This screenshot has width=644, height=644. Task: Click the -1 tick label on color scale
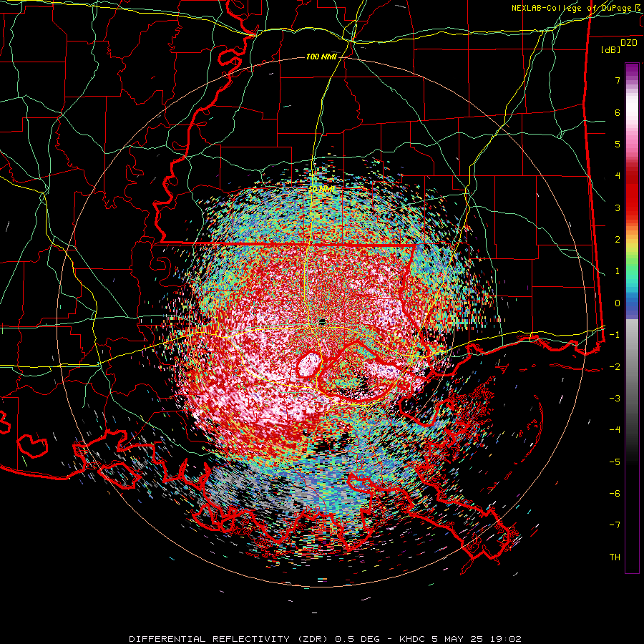click(615, 335)
